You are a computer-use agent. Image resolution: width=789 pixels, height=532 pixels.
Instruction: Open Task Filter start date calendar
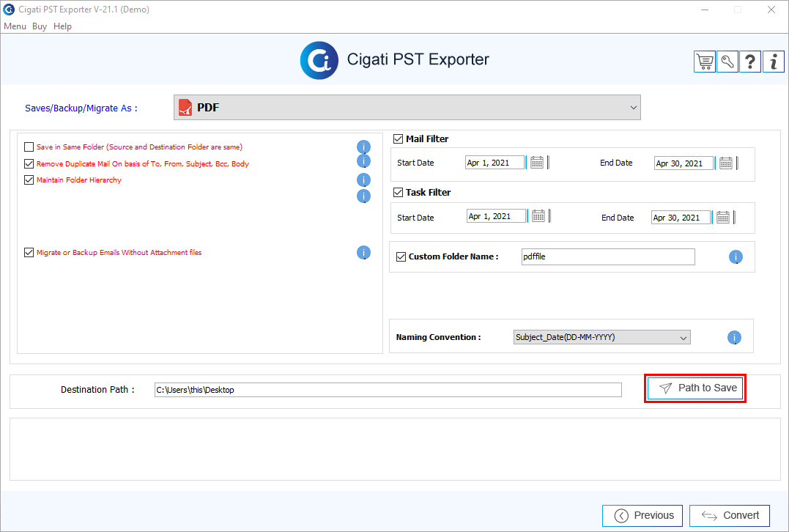click(x=538, y=216)
